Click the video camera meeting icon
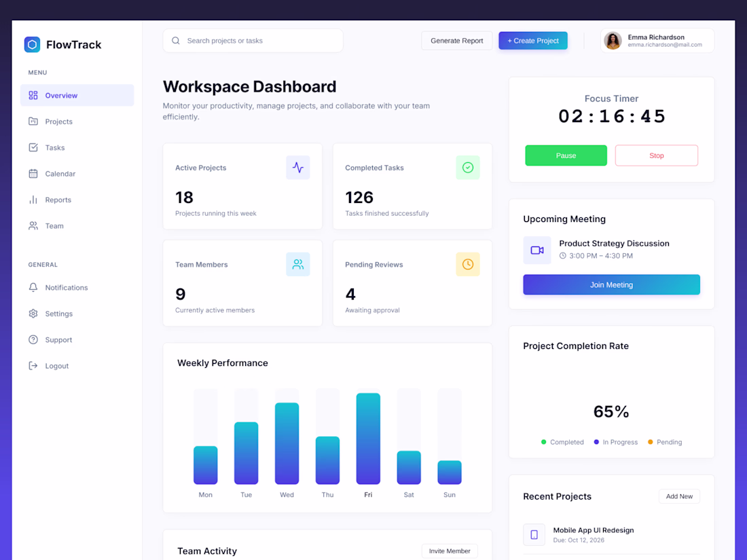The height and width of the screenshot is (560, 747). (537, 250)
